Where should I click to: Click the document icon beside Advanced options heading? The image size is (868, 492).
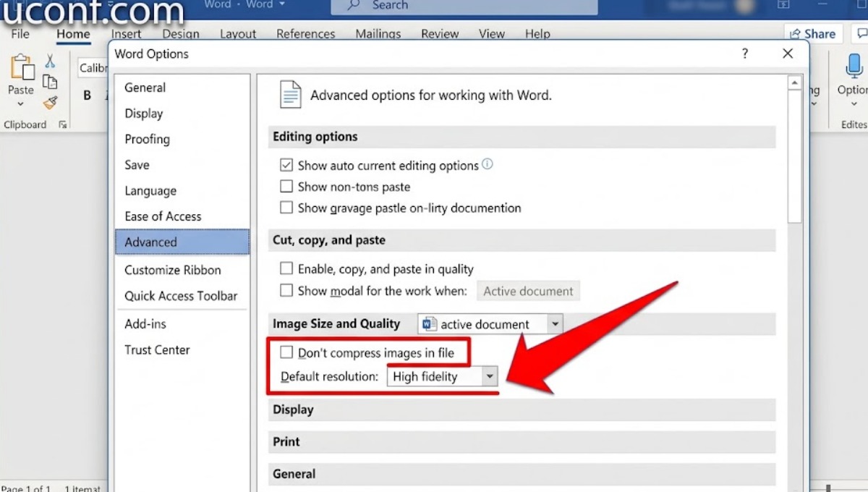tap(290, 95)
